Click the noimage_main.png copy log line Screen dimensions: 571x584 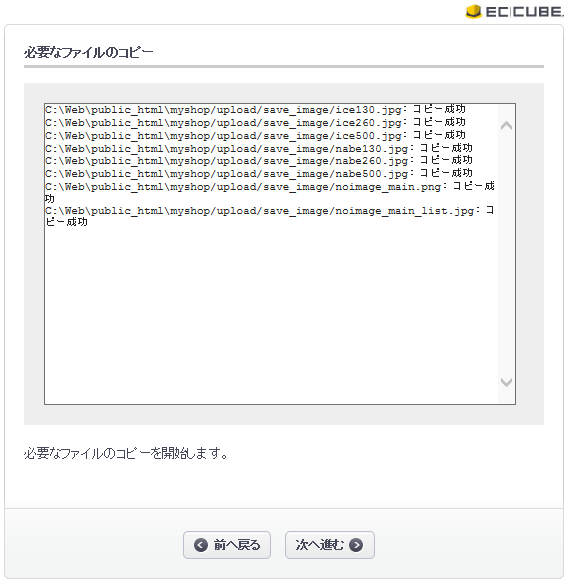pyautogui.click(x=270, y=192)
